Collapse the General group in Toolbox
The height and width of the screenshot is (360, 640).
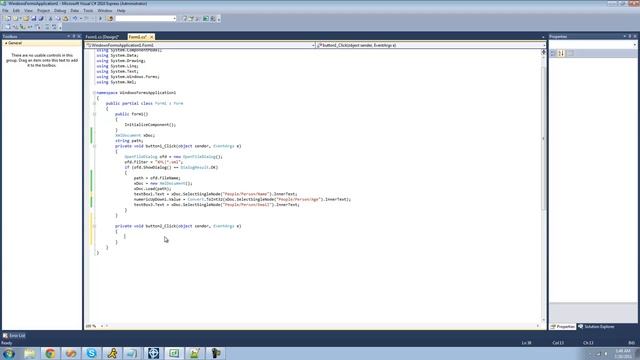pyautogui.click(x=6, y=43)
